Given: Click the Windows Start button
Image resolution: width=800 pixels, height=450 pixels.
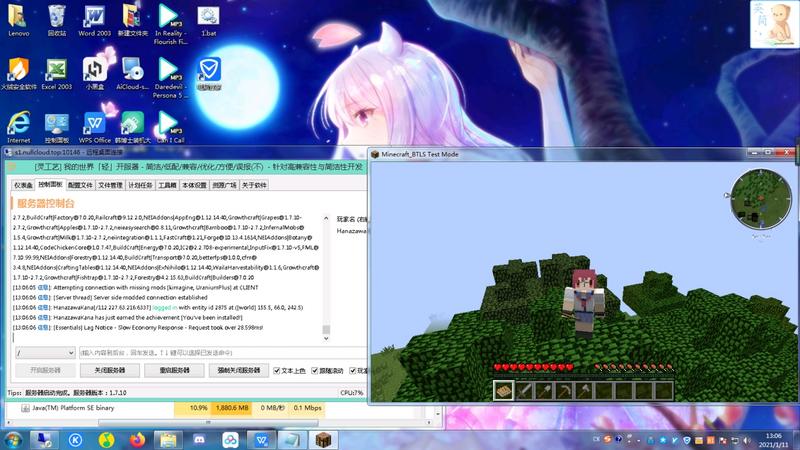Looking at the screenshot, I should click(13, 439).
